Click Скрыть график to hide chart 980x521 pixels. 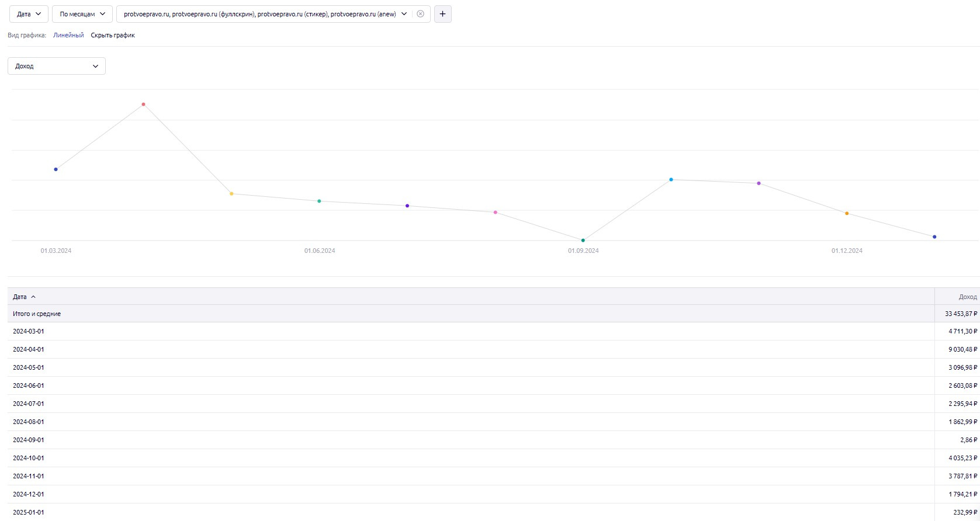coord(113,35)
